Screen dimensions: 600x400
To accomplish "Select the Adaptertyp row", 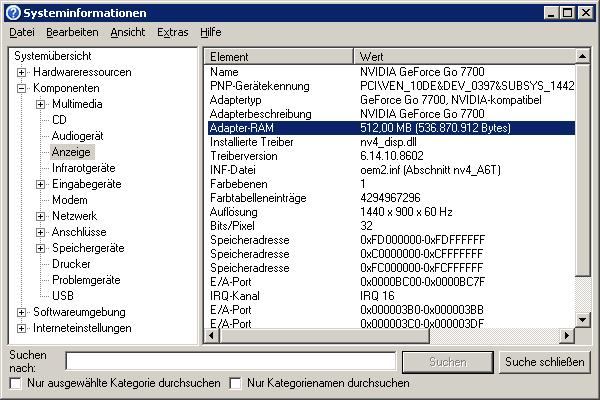I will pyautogui.click(x=391, y=100).
